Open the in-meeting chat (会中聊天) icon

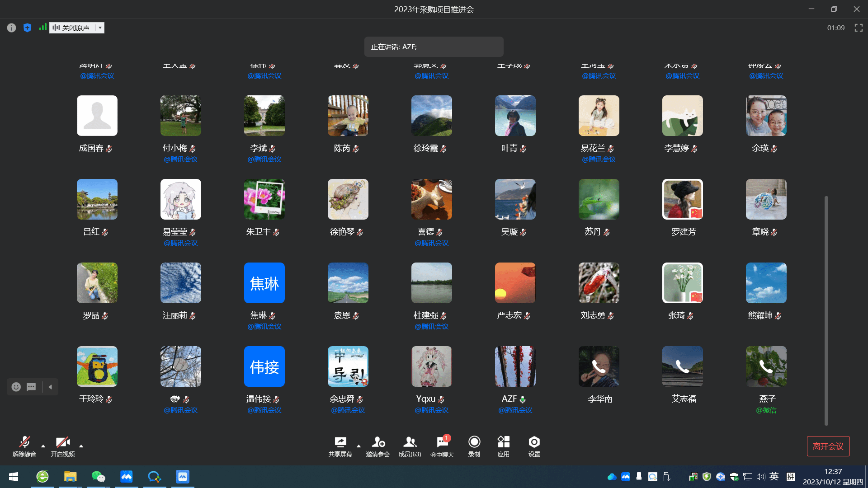click(442, 446)
